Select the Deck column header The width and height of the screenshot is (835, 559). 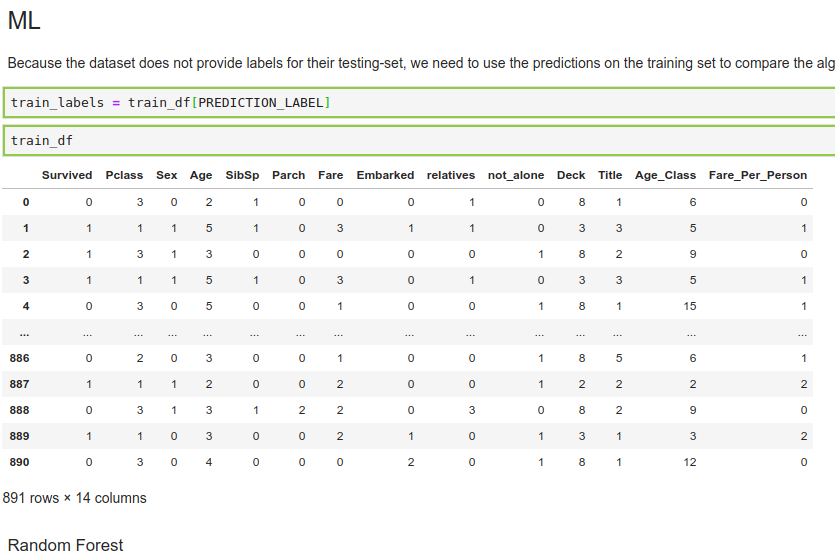tap(571, 175)
